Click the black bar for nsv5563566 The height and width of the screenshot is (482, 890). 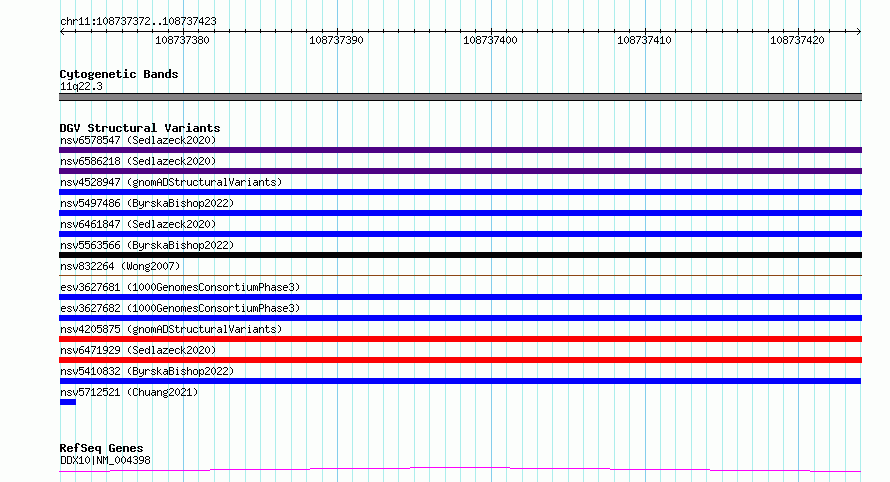(x=460, y=255)
